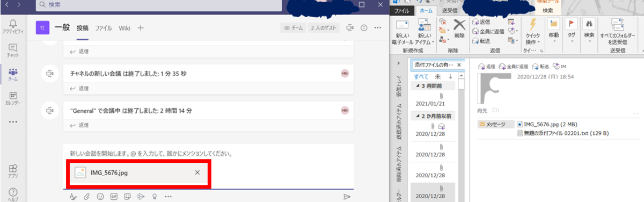The width and height of the screenshot is (644, 202).
Task: Open 検索 tab under search tools in Outlook
Action: coord(547,10)
